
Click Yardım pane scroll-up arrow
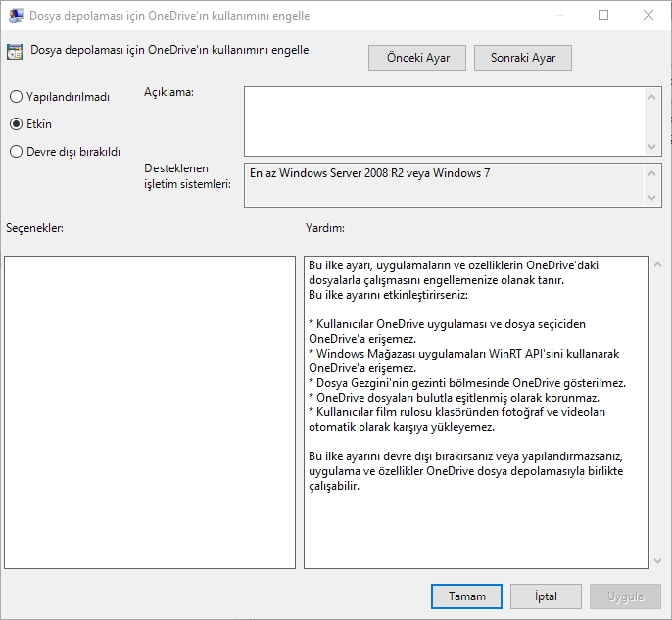(657, 265)
